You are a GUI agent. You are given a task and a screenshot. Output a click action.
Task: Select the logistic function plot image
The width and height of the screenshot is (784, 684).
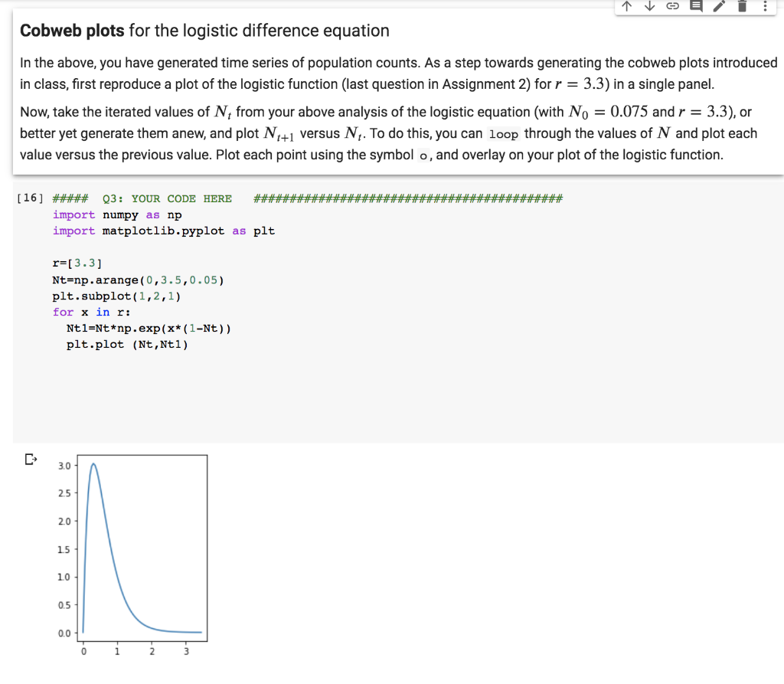tap(142, 551)
